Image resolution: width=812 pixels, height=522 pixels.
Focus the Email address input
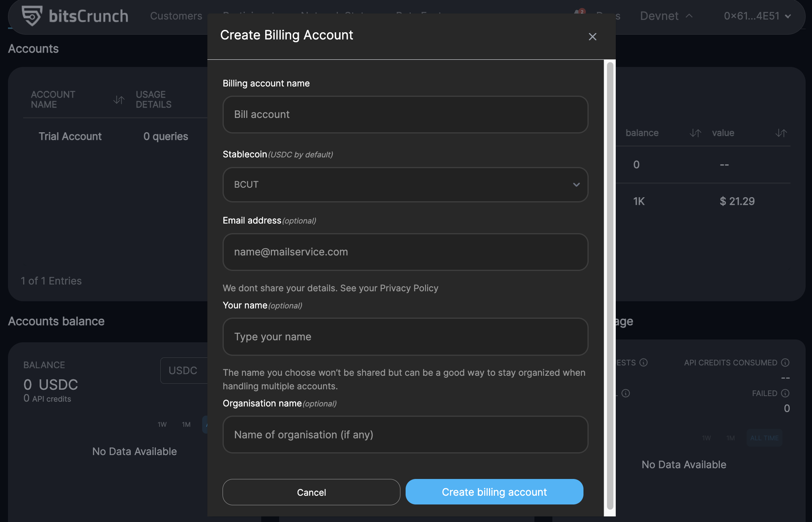click(405, 252)
